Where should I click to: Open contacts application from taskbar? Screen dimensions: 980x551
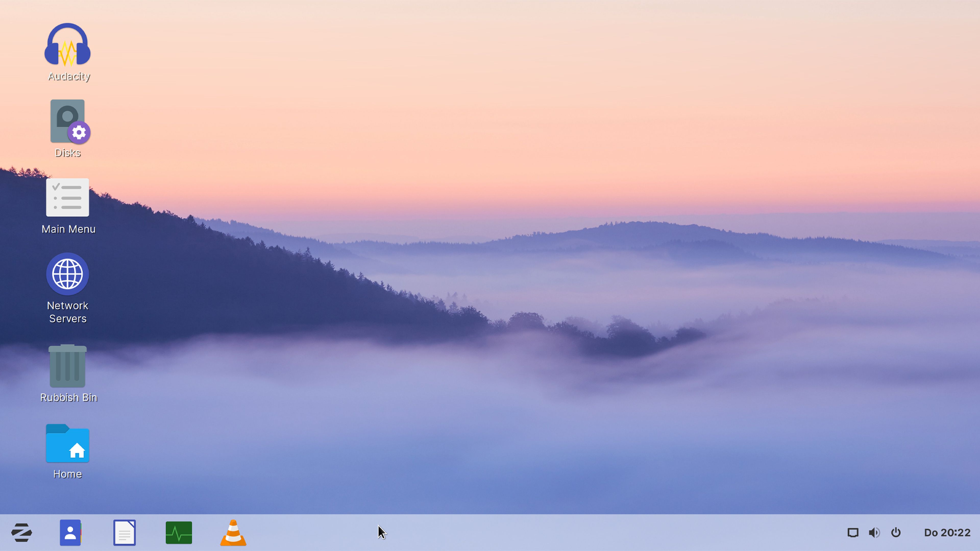(x=71, y=532)
